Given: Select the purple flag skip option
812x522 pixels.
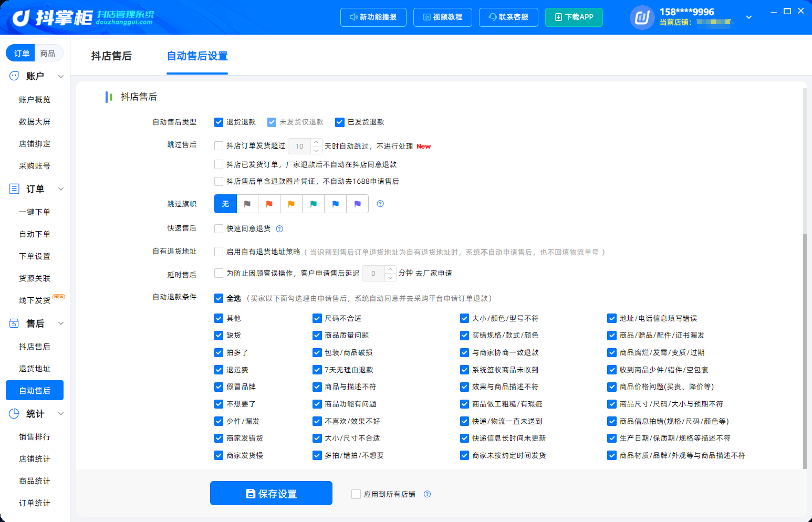Looking at the screenshot, I should tap(358, 204).
